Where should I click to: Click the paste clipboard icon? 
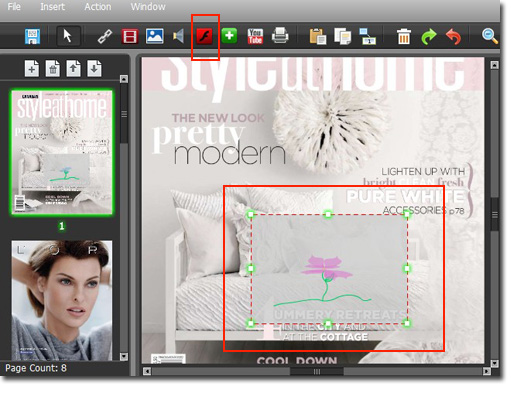pos(318,36)
